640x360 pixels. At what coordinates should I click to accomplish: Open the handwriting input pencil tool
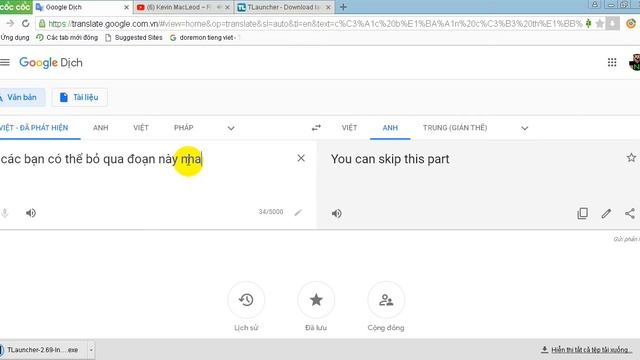pyautogui.click(x=298, y=212)
